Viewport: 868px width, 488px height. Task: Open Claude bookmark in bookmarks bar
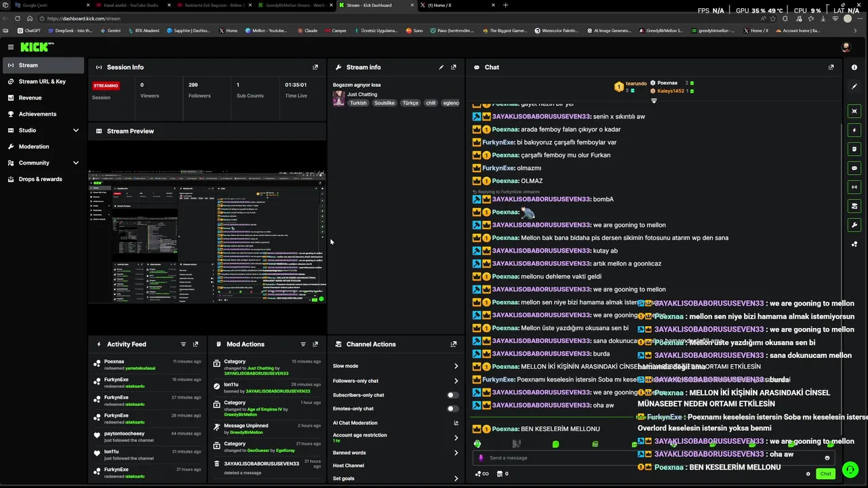307,30
